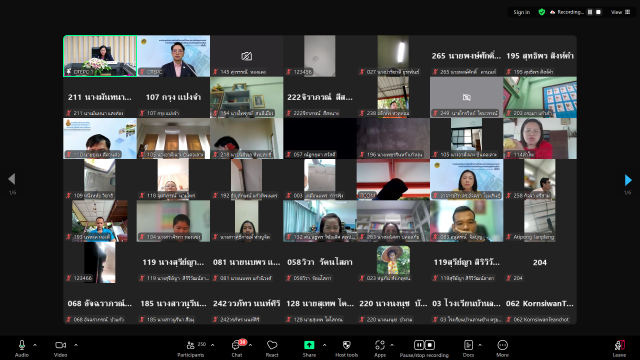Click muted mic icon on Atipong Janplang tile
This screenshot has height=360, width=640.
click(509, 237)
